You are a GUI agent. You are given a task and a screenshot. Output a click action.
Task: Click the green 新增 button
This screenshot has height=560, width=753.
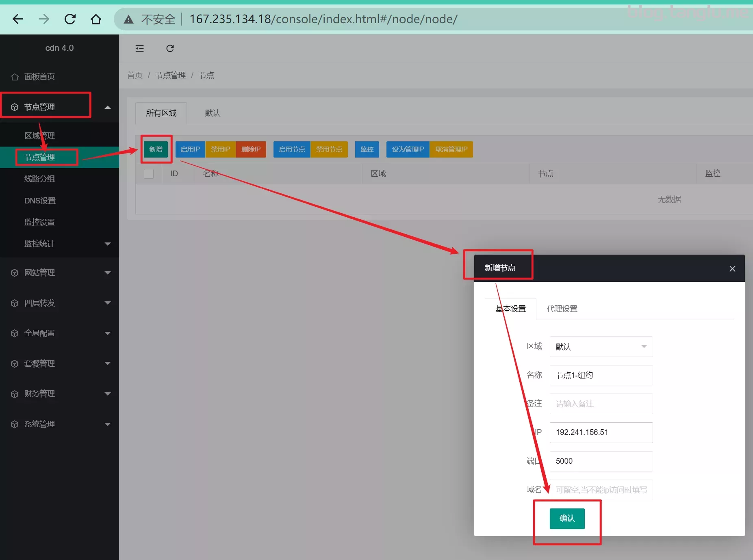tap(156, 149)
